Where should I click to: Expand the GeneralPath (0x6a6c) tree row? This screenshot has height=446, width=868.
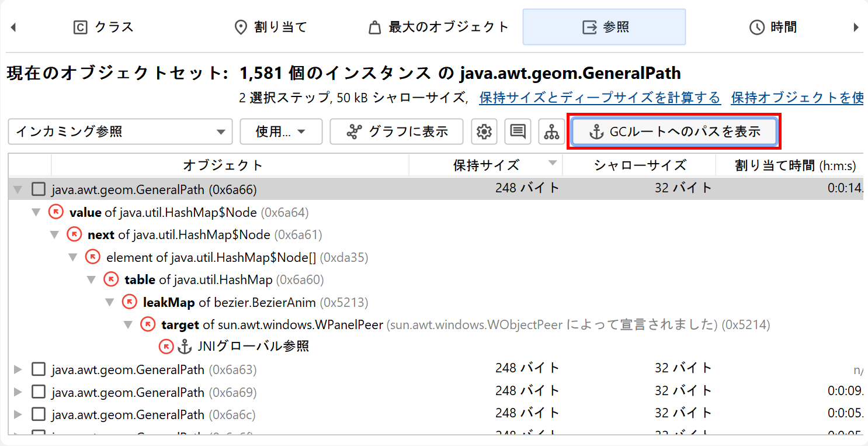[18, 415]
